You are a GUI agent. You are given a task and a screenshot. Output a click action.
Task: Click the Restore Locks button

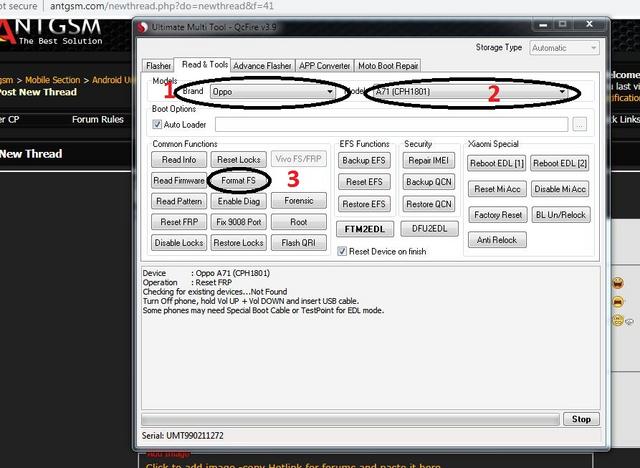pos(238,243)
